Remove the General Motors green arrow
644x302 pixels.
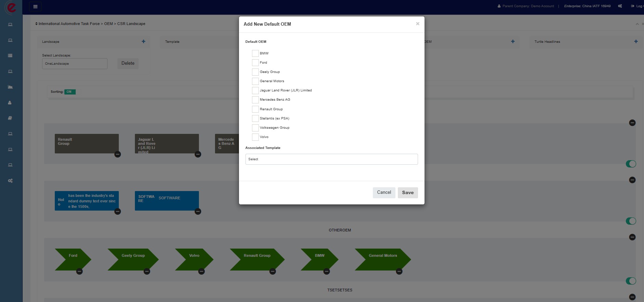pos(399,272)
